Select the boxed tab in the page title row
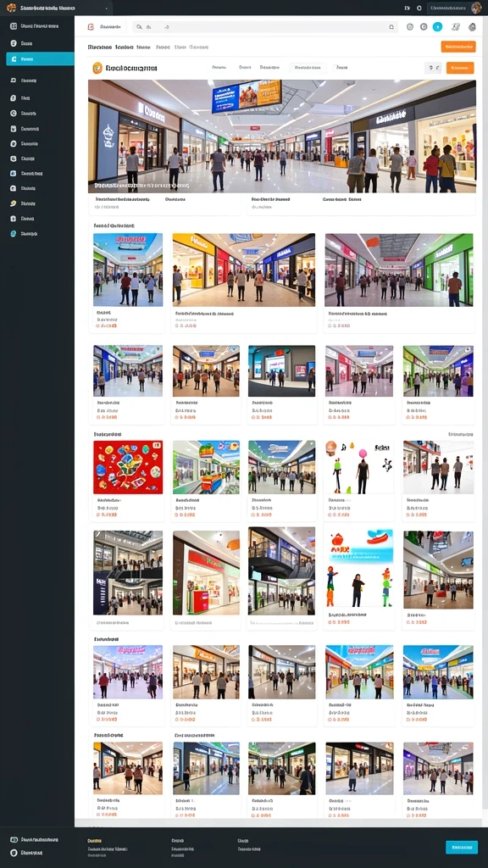The height and width of the screenshot is (868, 488). [x=308, y=68]
